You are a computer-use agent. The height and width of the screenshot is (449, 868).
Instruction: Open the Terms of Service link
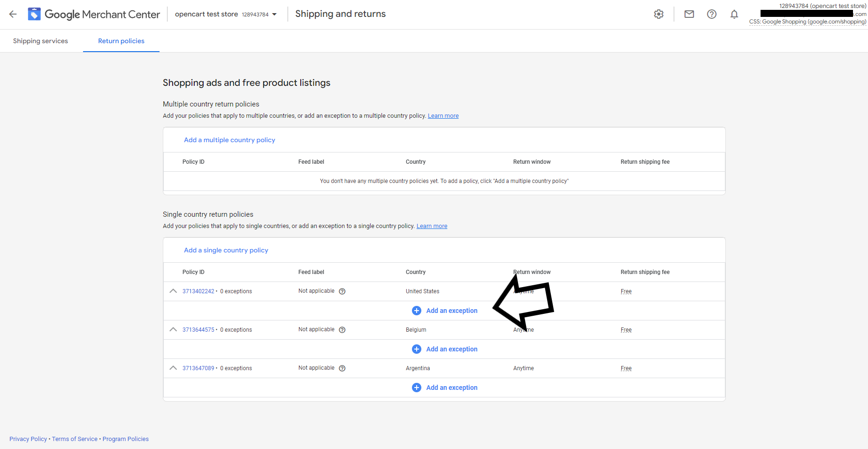click(x=74, y=439)
